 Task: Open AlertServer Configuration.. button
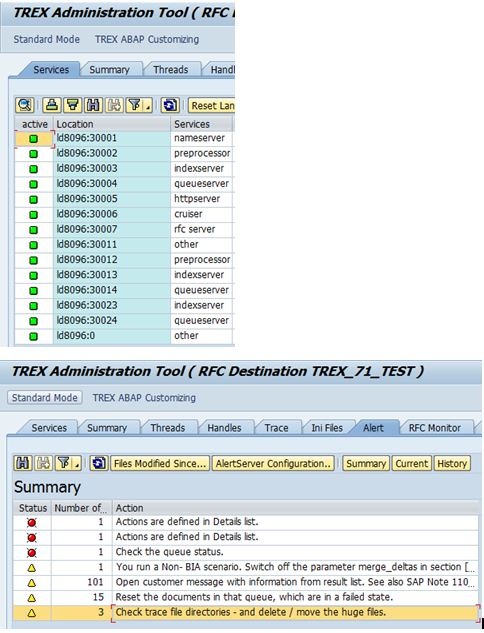(273, 463)
